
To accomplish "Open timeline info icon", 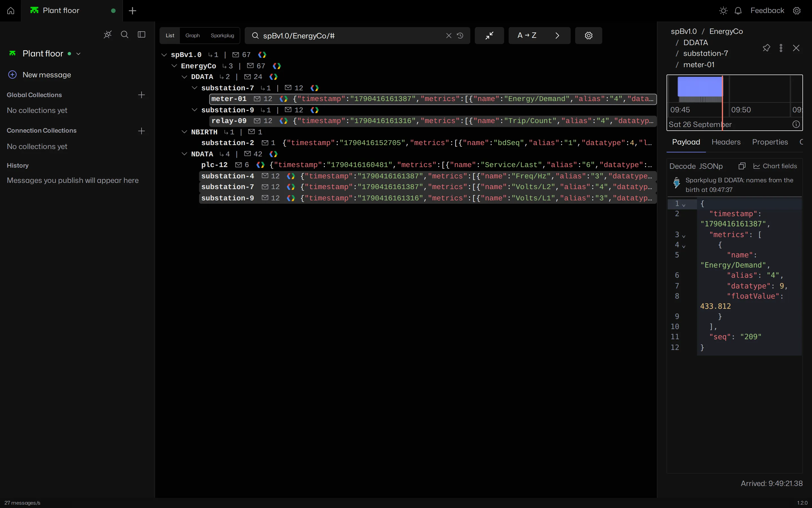I will (x=796, y=124).
